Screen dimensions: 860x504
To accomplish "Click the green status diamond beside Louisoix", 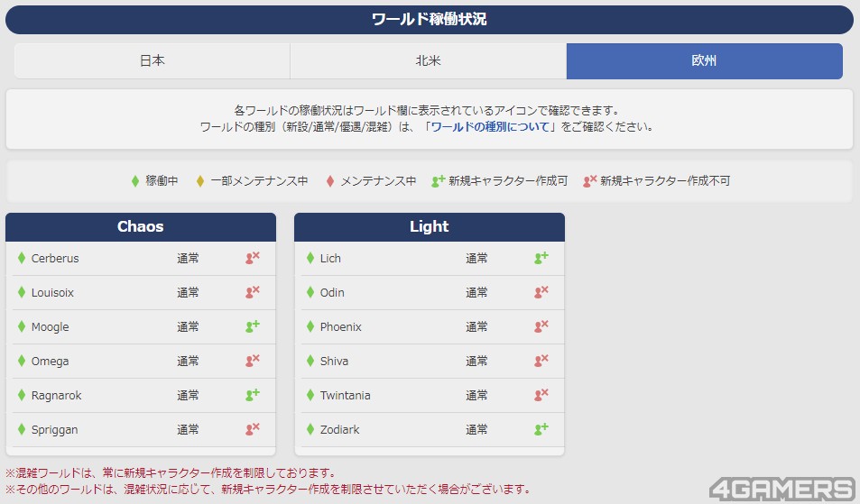I will 22,292.
